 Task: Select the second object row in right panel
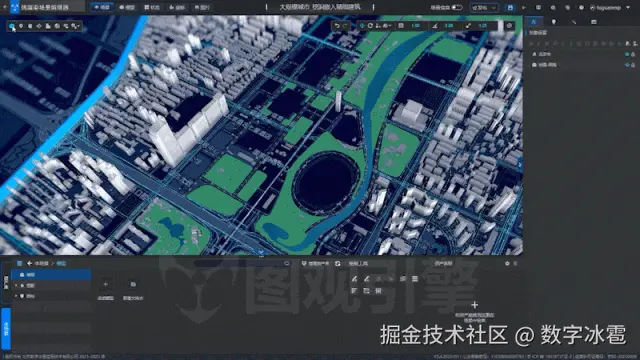click(x=582, y=65)
